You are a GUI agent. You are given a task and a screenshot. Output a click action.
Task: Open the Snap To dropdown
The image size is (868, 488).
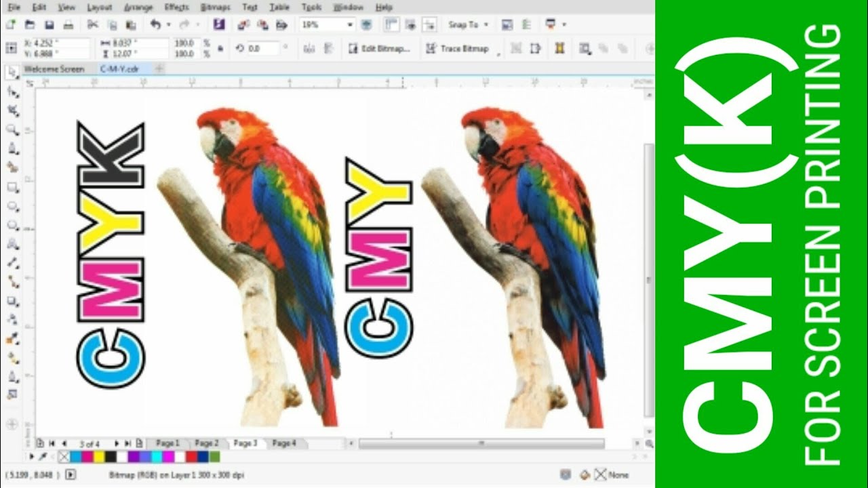[x=468, y=24]
